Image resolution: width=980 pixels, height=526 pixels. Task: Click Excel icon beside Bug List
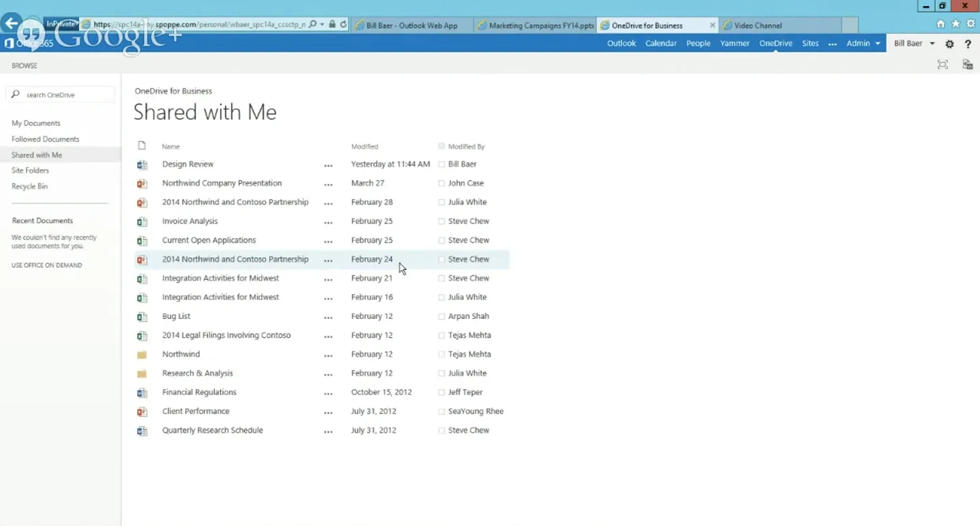tap(142, 317)
